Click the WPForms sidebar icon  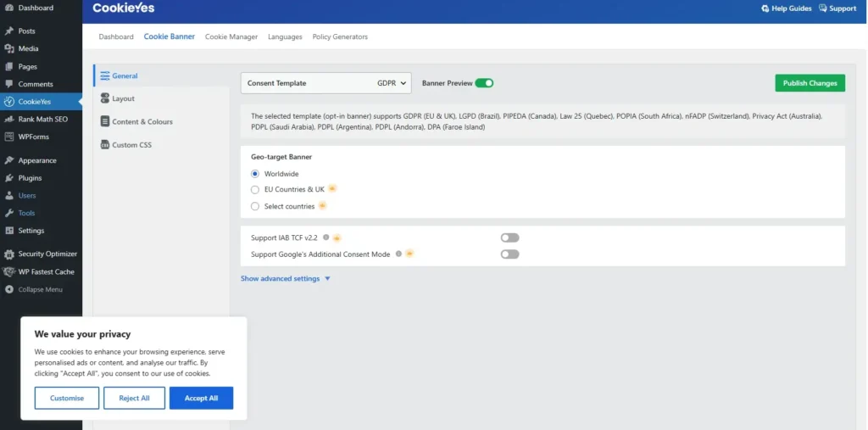point(8,137)
